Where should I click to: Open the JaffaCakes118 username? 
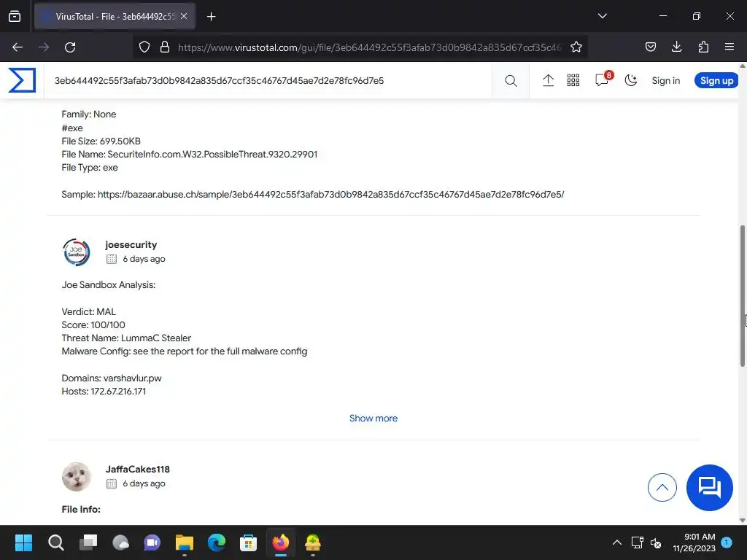coord(138,469)
